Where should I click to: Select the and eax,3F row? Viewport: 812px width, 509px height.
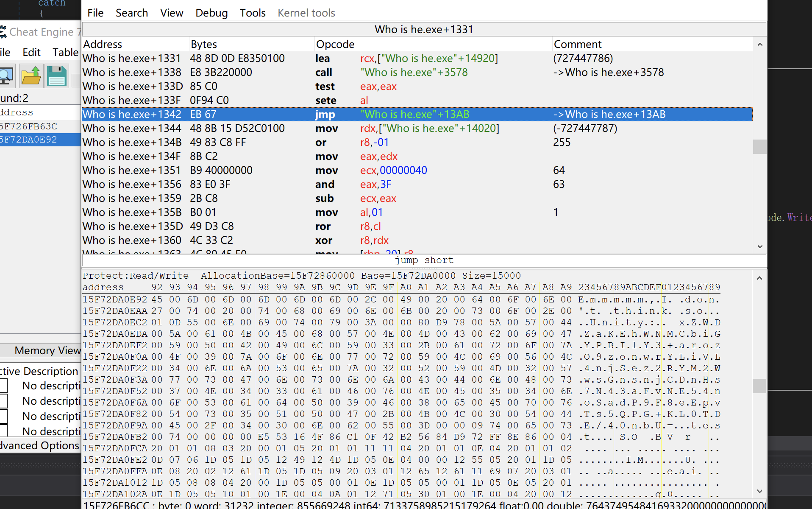(x=417, y=184)
